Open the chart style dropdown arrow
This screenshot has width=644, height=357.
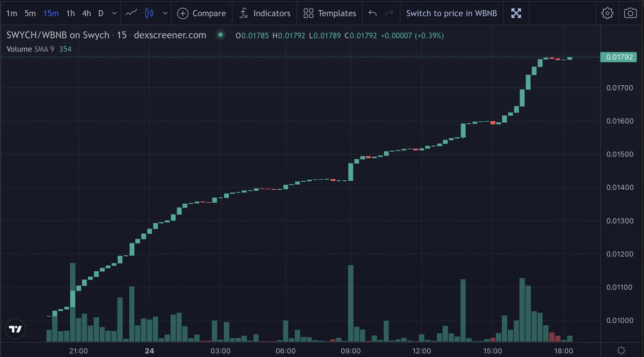[165, 13]
